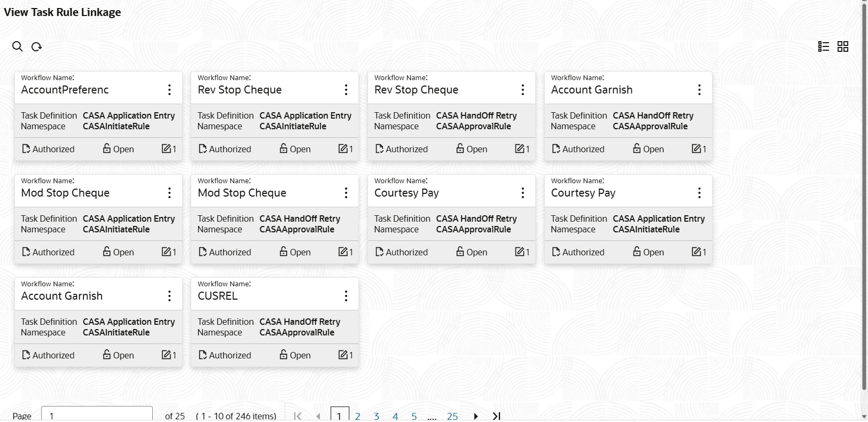This screenshot has height=422, width=868.
Task: Click Authorized icon on Mod Stop Cheque Application Entry card
Action: pyautogui.click(x=26, y=252)
